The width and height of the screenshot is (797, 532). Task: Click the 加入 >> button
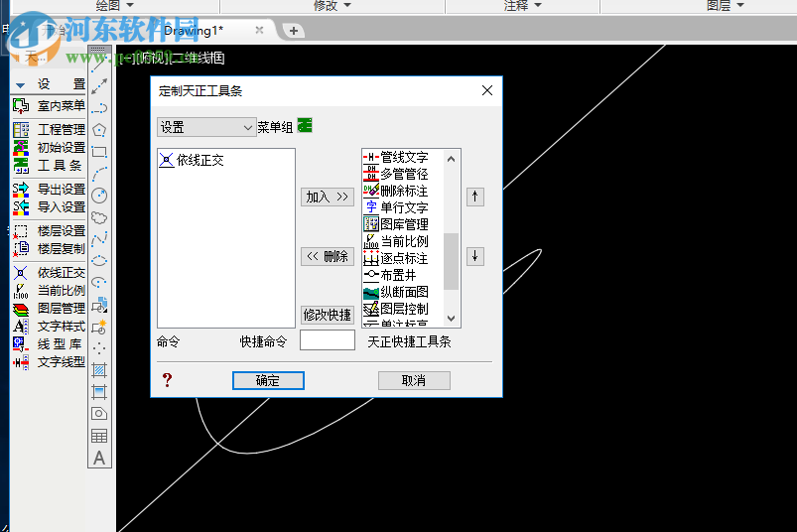327,197
